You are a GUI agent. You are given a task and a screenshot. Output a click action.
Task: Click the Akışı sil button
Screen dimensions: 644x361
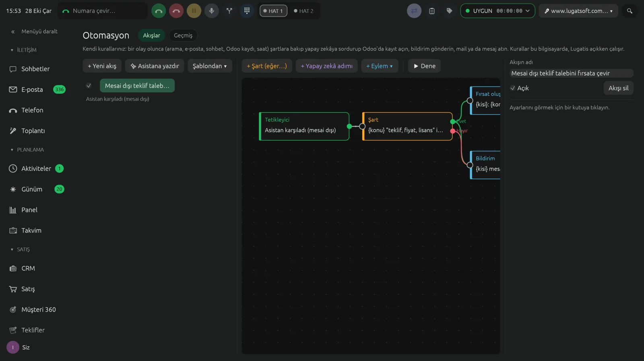tap(618, 88)
